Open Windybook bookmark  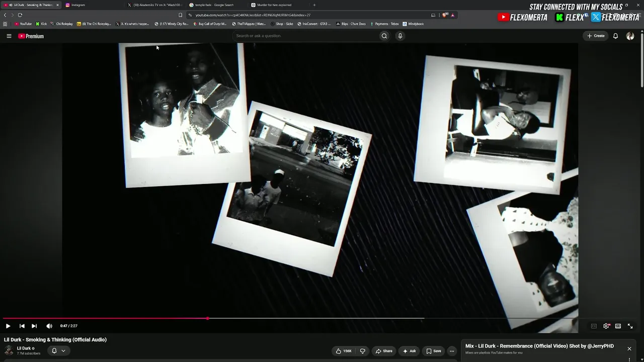coord(413,24)
